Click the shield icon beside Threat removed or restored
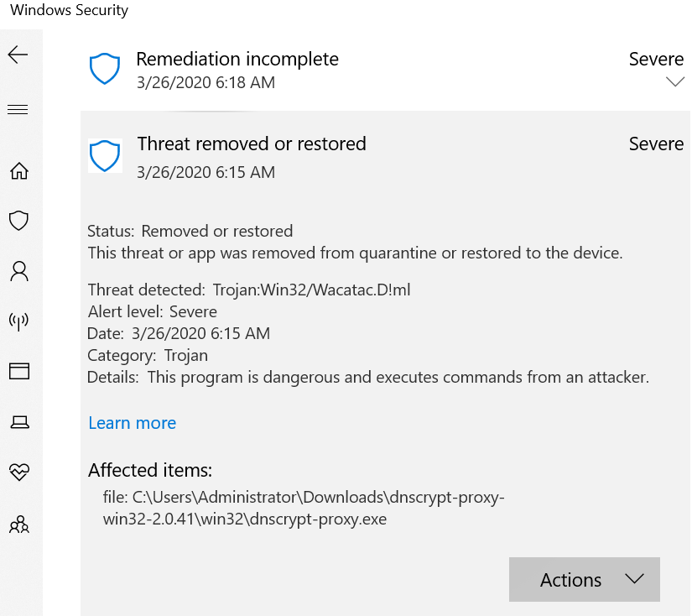 pyautogui.click(x=104, y=156)
